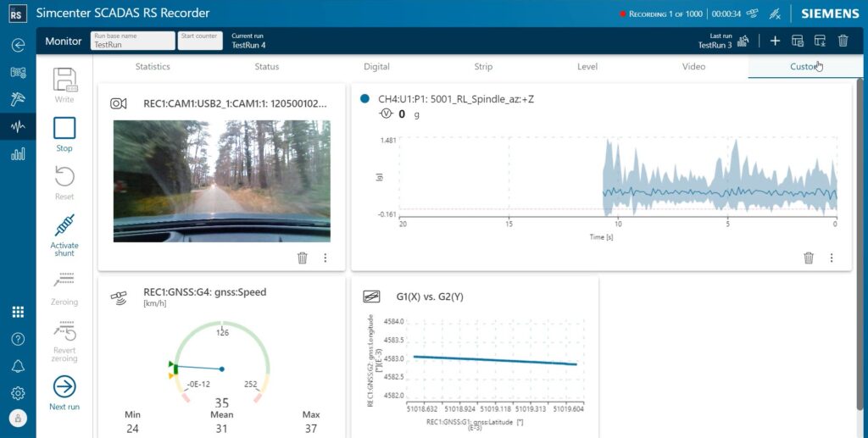Image resolution: width=868 pixels, height=438 pixels.
Task: Open the settings gear in sidebar
Action: coord(18,393)
